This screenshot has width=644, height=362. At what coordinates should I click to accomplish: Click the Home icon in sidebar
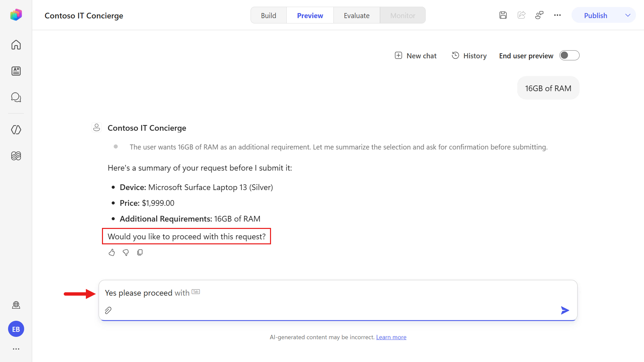[x=16, y=45]
